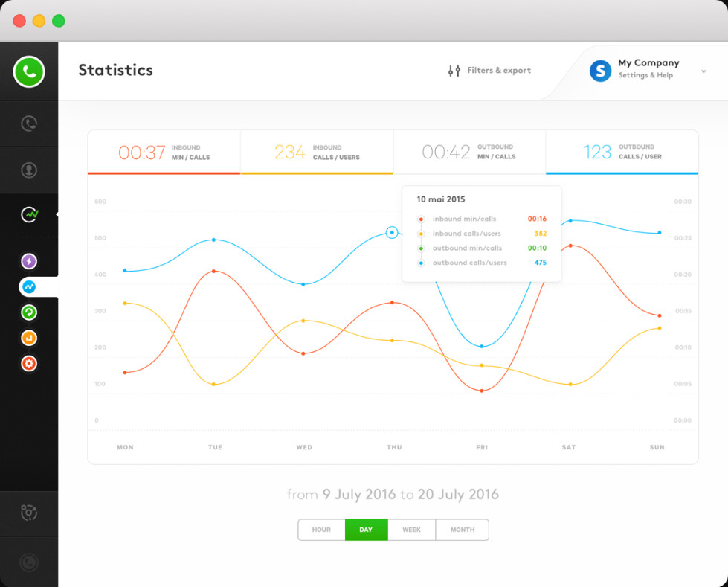Select the Inbound Calls / Users tab
Viewport: 728px width, 587px height.
317,153
